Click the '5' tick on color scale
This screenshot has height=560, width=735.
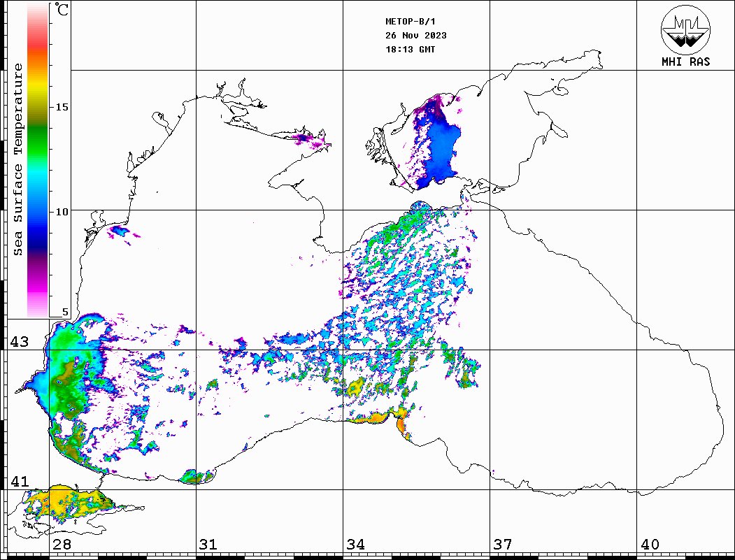click(x=65, y=312)
